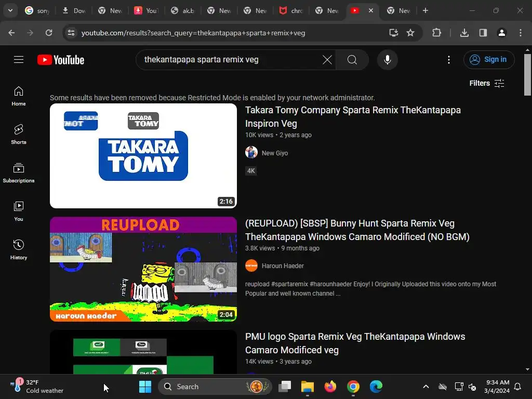Reload the page

(49, 33)
